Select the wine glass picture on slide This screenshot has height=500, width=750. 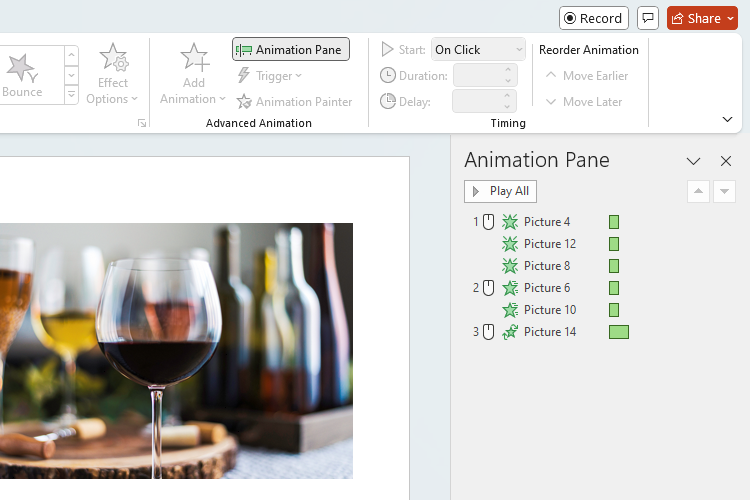176,351
